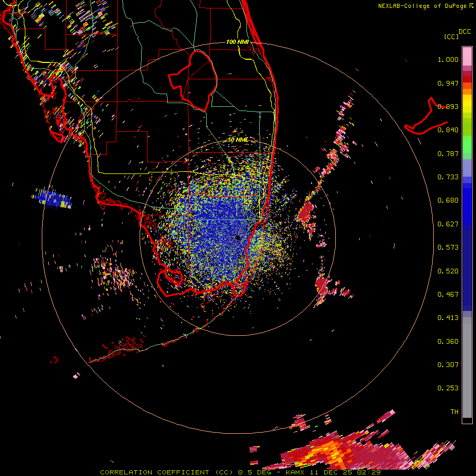Click the 1.000 colorbar value

pyautogui.click(x=448, y=59)
